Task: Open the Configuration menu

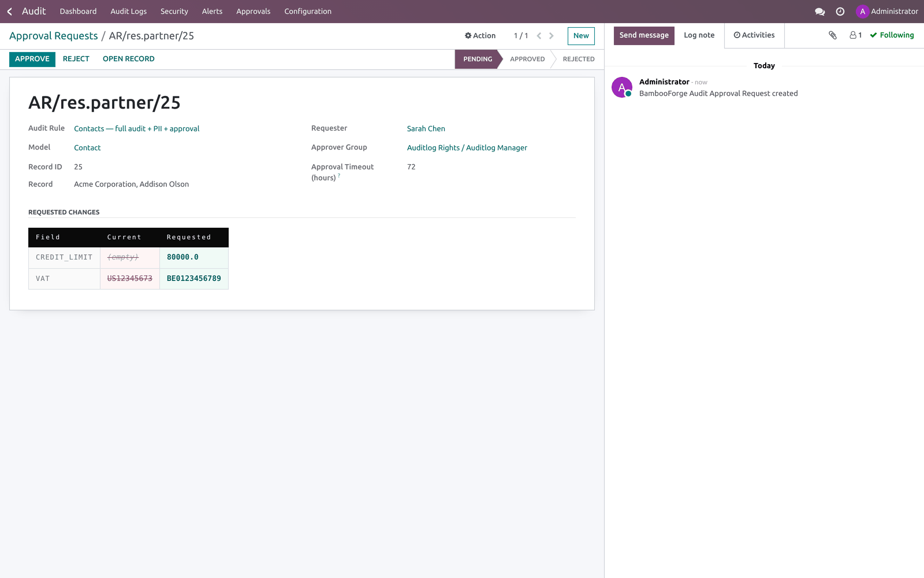Action: click(x=308, y=12)
